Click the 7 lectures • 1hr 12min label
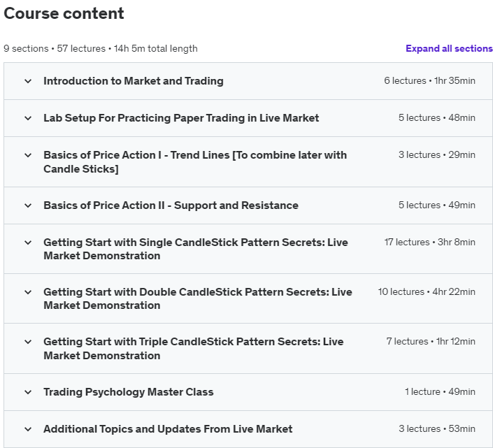 (431, 342)
